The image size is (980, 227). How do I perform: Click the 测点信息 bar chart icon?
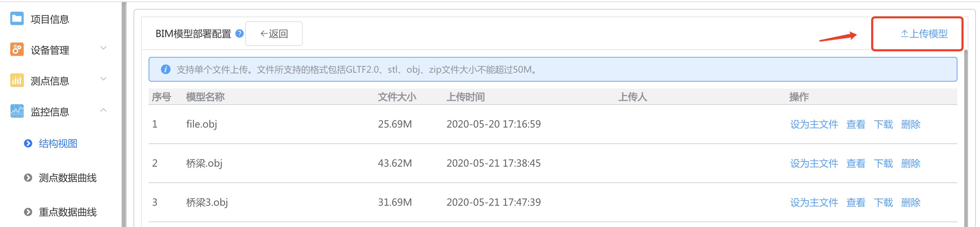(17, 80)
